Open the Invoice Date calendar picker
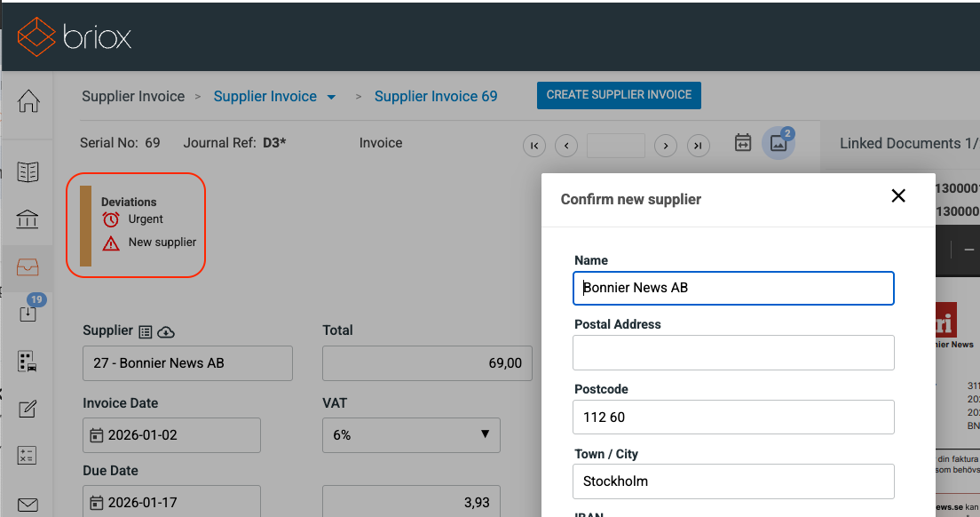The height and width of the screenshot is (517, 980). [96, 435]
